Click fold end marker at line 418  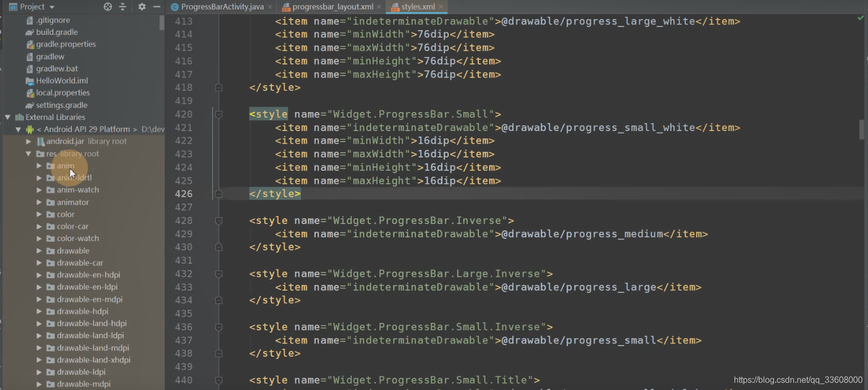tap(219, 88)
